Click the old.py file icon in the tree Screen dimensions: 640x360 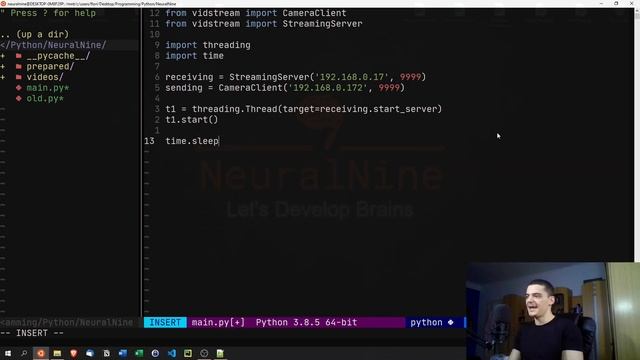pos(19,98)
